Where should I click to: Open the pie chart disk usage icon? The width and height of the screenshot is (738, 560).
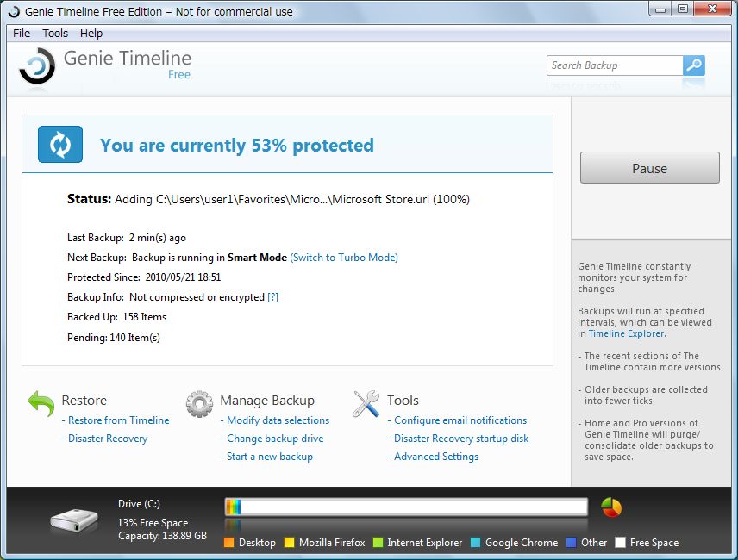(611, 507)
